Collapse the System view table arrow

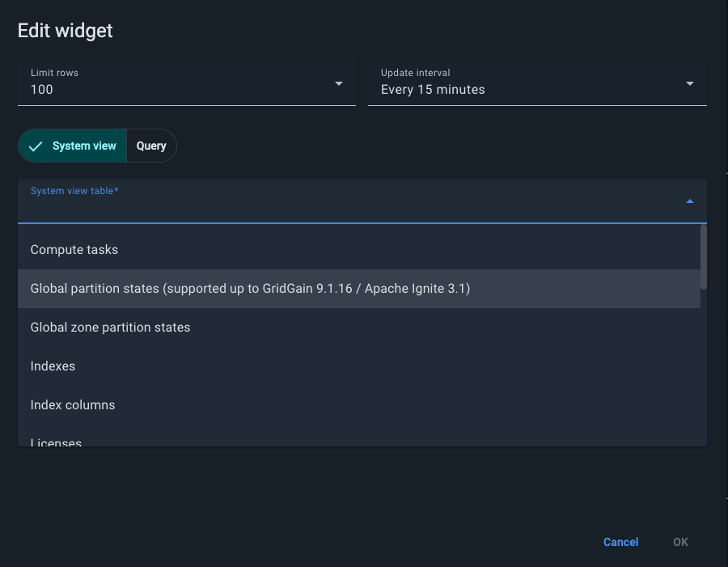click(x=690, y=201)
